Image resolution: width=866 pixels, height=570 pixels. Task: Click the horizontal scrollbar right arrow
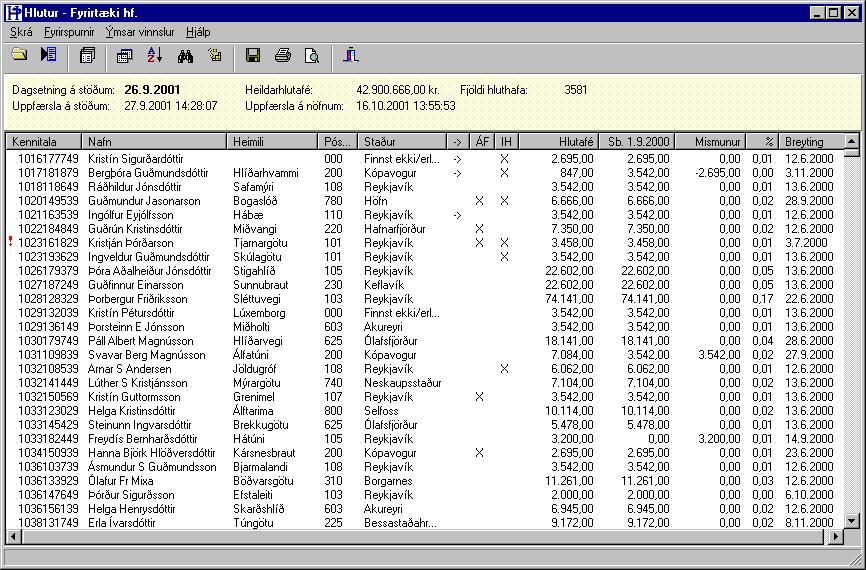(x=836, y=537)
